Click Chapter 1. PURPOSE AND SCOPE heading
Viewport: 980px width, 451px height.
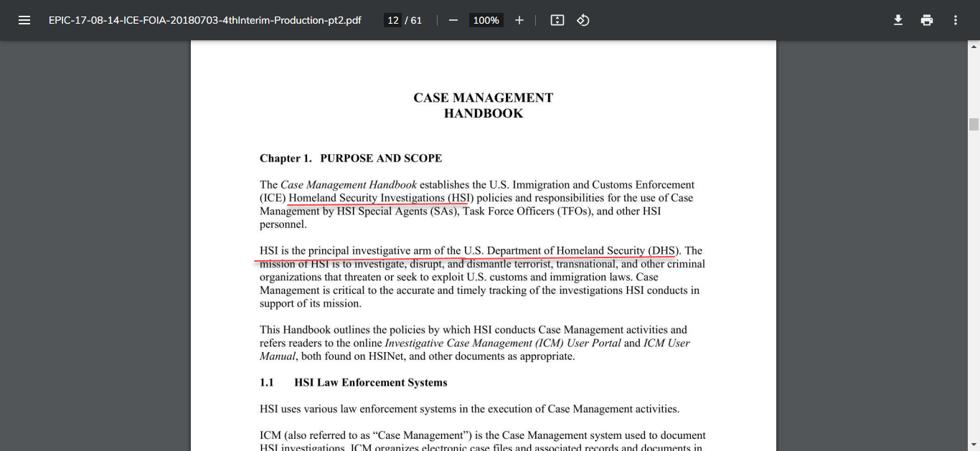(x=351, y=158)
